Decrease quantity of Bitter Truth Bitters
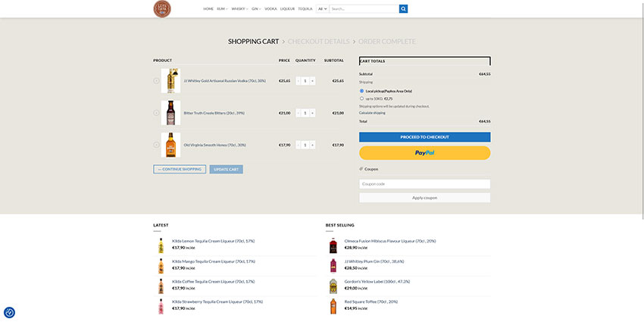Image resolution: width=644 pixels, height=322 pixels. pyautogui.click(x=299, y=113)
